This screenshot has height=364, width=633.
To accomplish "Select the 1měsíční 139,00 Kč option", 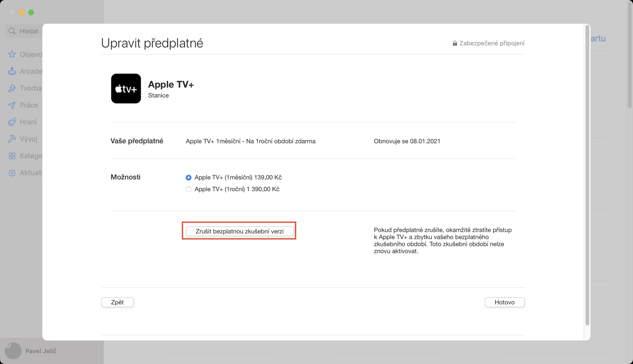I will [188, 178].
